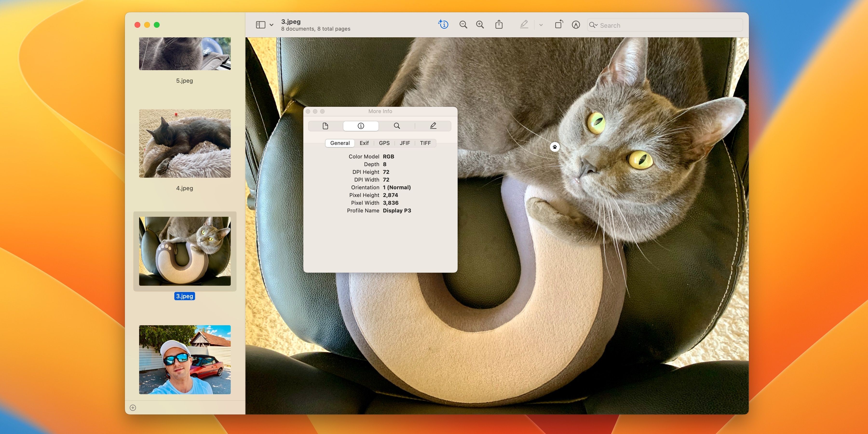The width and height of the screenshot is (868, 434).
Task: Switch to the TIFF tab
Action: click(x=425, y=143)
